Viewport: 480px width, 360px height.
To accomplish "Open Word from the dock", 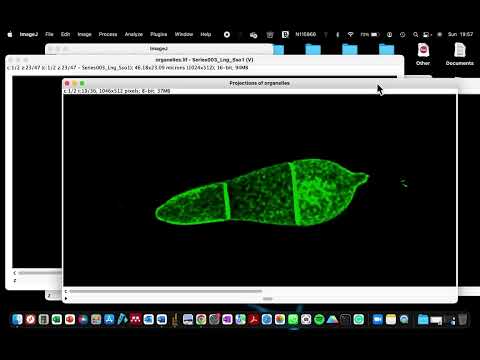I will (x=162, y=319).
